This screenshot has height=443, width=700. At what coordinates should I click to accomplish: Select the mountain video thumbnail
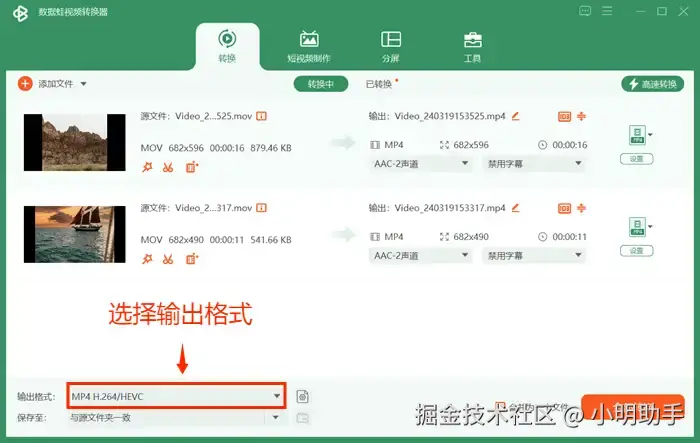(x=75, y=142)
